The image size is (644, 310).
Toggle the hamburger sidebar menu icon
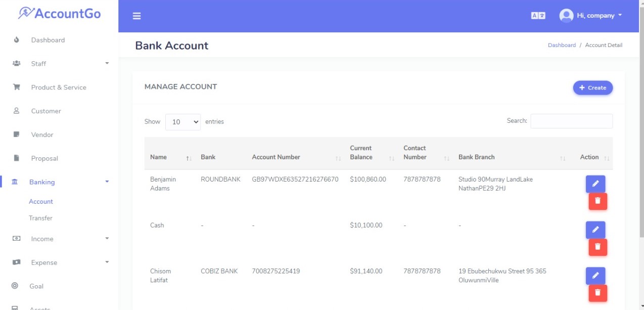click(x=136, y=16)
